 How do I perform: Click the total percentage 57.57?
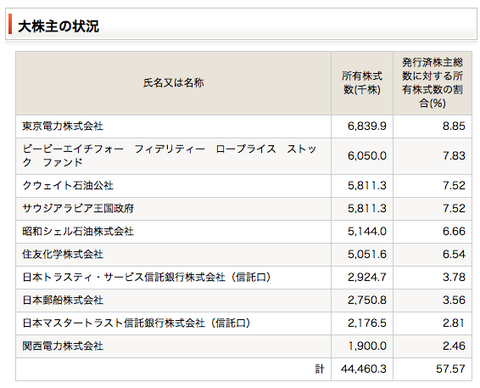click(450, 369)
